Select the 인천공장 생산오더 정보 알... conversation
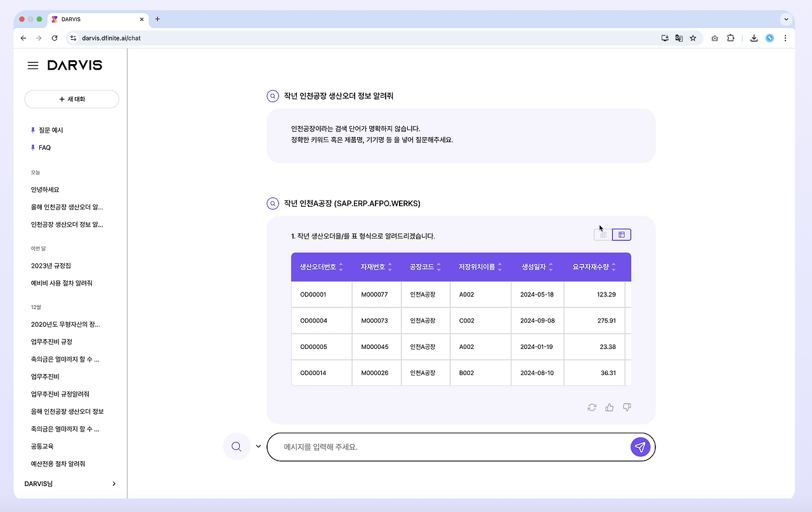812x512 pixels. (67, 225)
